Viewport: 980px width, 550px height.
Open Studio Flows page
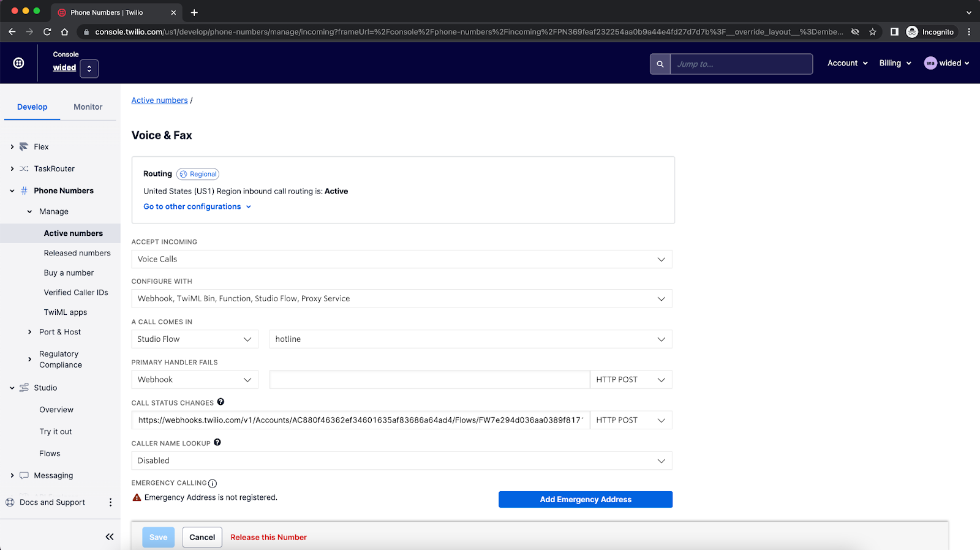coord(50,454)
